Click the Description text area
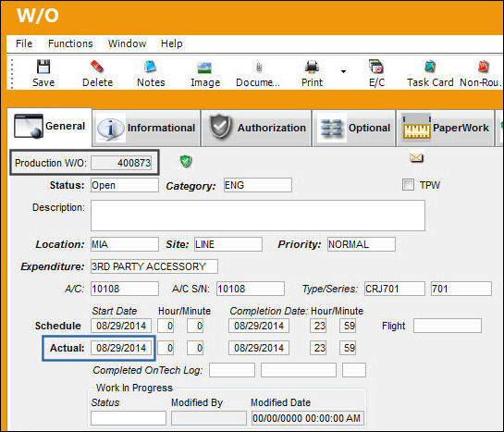Viewport: 504px width, 432px height. (258, 216)
